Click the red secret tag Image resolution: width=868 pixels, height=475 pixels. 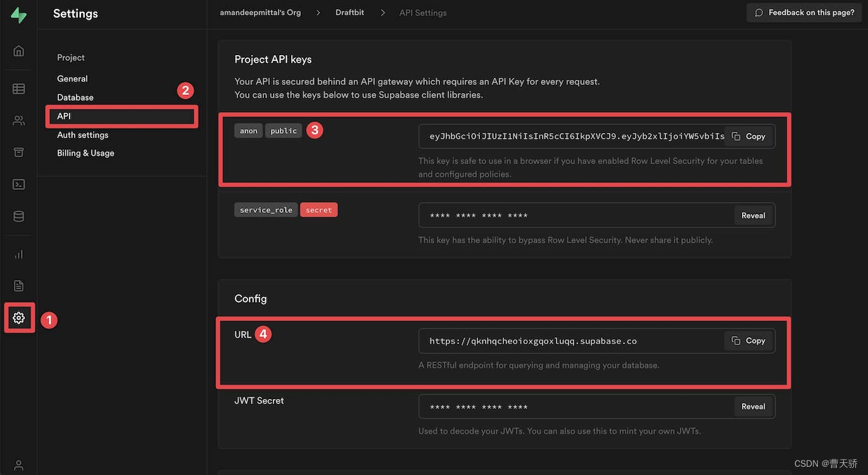coord(319,210)
